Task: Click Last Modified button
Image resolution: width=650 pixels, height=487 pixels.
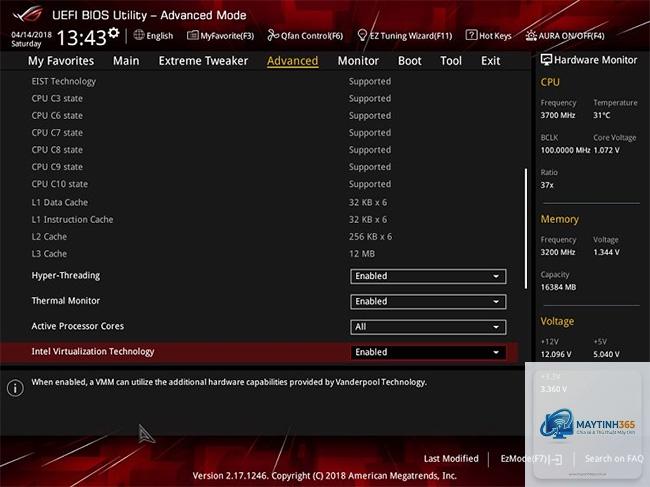Action: pyautogui.click(x=451, y=458)
